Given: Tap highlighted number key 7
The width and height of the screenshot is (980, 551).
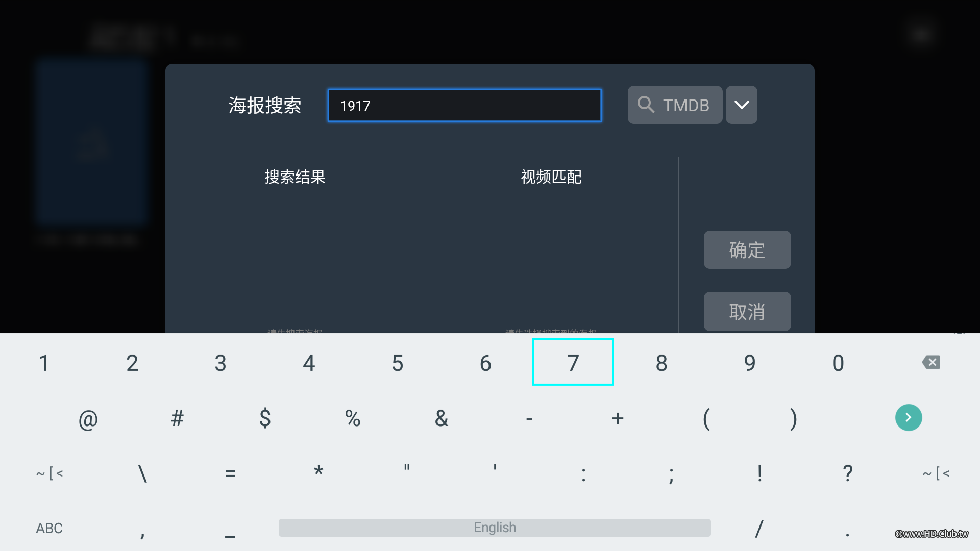Looking at the screenshot, I should pos(573,362).
